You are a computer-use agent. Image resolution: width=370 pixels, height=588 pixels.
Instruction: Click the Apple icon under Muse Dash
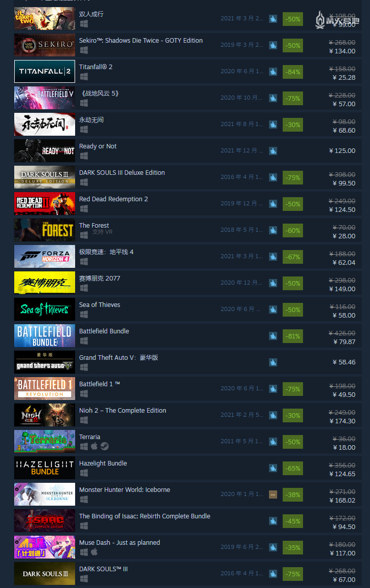pos(94,551)
